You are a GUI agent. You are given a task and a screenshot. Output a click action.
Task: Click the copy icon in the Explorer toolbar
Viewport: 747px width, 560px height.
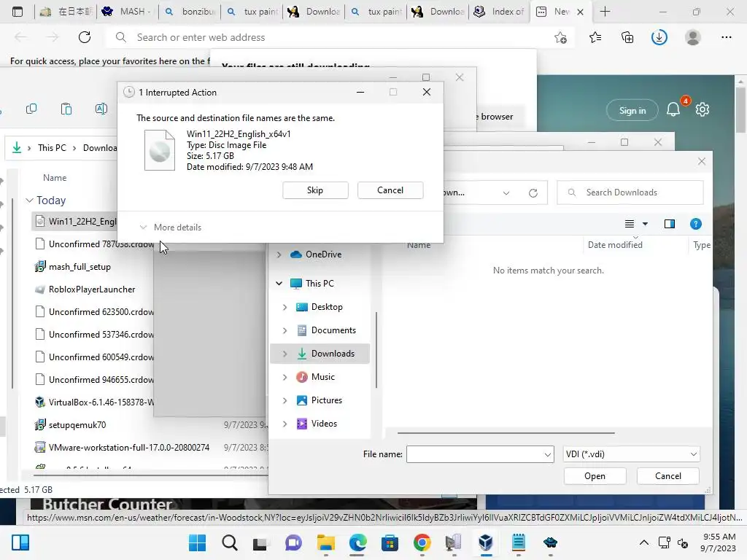[31, 109]
